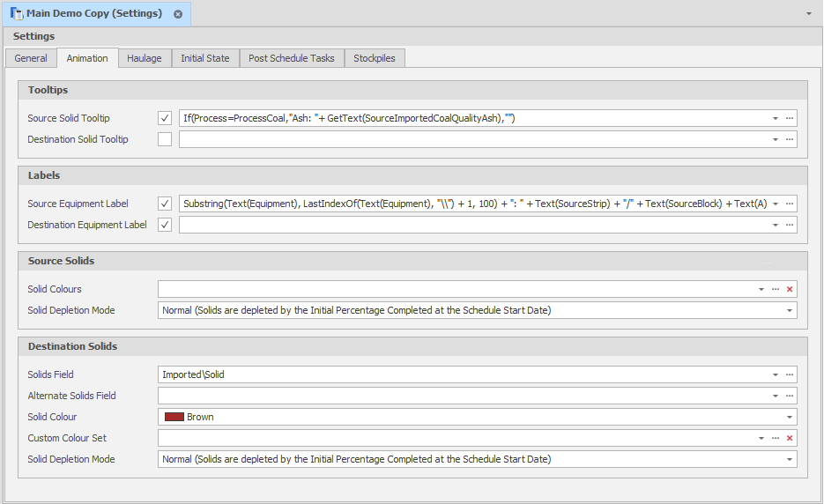Viewport: 824px width, 504px height.
Task: Clear the Solid Colours field with red X
Action: [790, 289]
